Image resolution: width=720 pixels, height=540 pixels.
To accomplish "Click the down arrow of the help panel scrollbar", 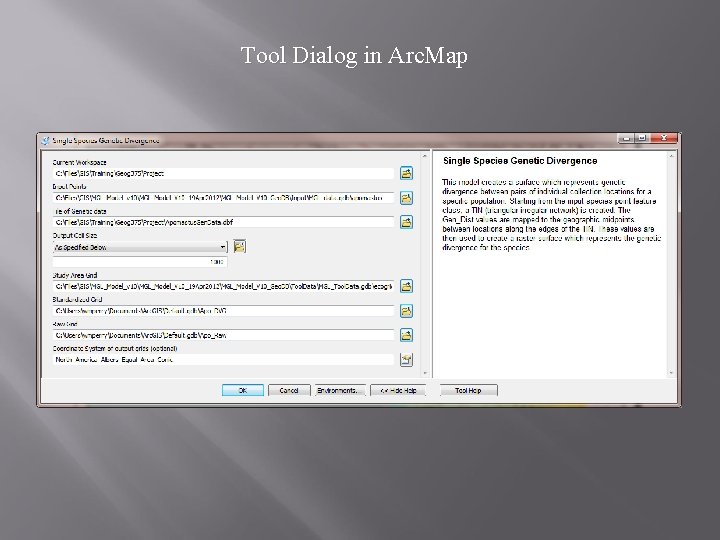I will coord(671,373).
